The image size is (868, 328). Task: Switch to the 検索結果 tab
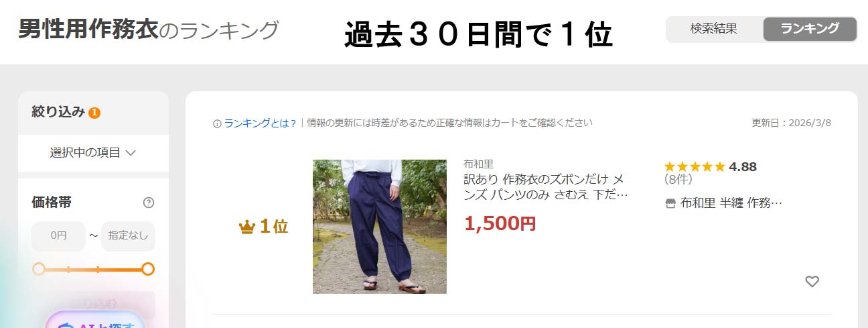click(x=714, y=29)
